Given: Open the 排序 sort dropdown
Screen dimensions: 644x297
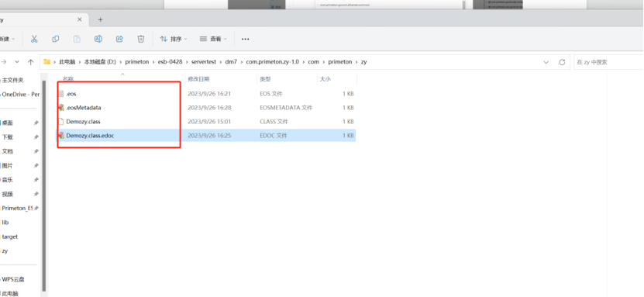Looking at the screenshot, I should [174, 39].
